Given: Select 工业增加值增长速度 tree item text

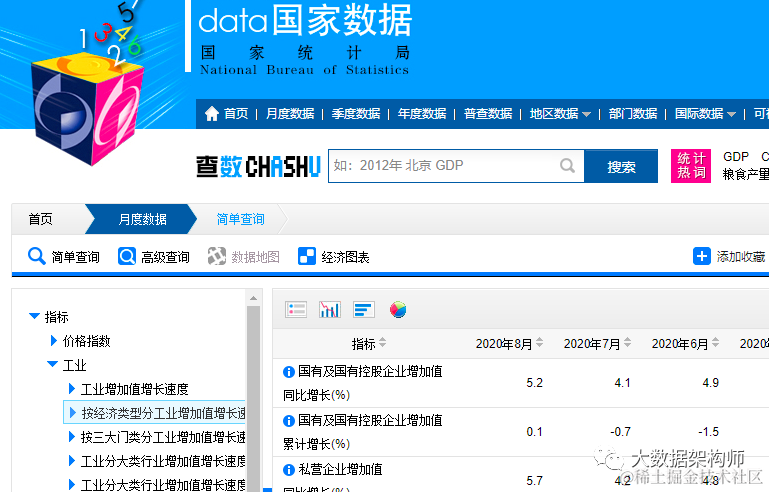Looking at the screenshot, I should pyautogui.click(x=134, y=389).
